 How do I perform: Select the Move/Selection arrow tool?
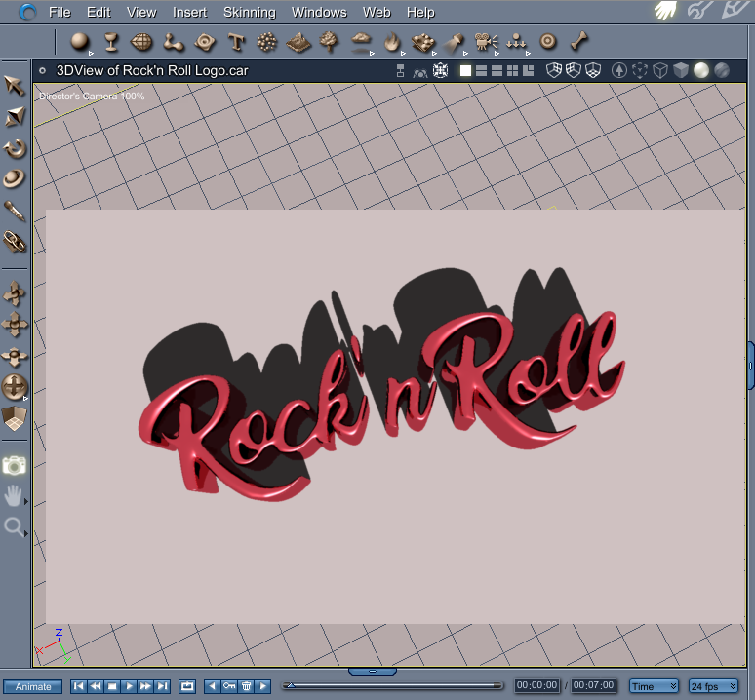click(x=15, y=86)
